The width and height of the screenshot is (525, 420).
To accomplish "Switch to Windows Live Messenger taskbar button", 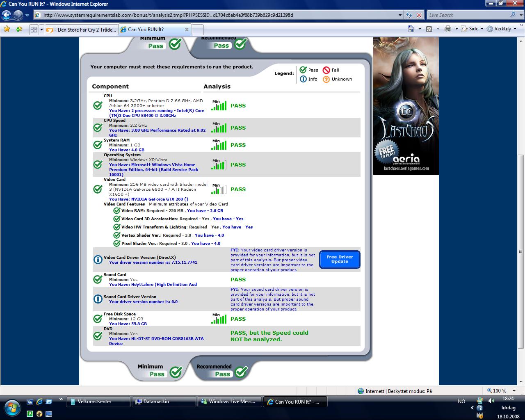I will tap(230, 402).
